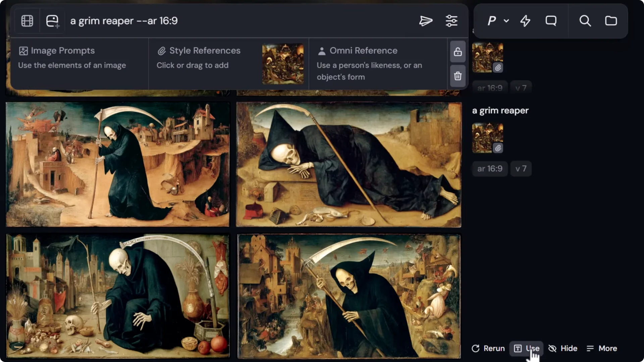Open the folder organize icon
644x362 pixels.
(611, 21)
